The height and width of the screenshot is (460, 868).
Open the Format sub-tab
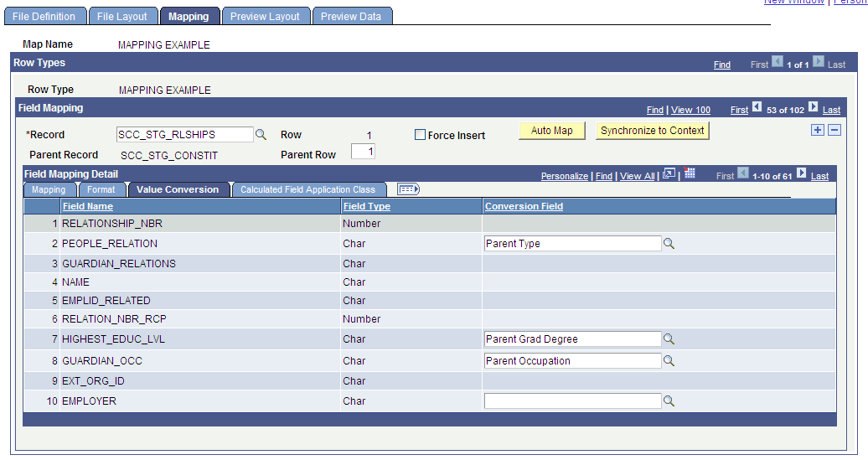[101, 189]
